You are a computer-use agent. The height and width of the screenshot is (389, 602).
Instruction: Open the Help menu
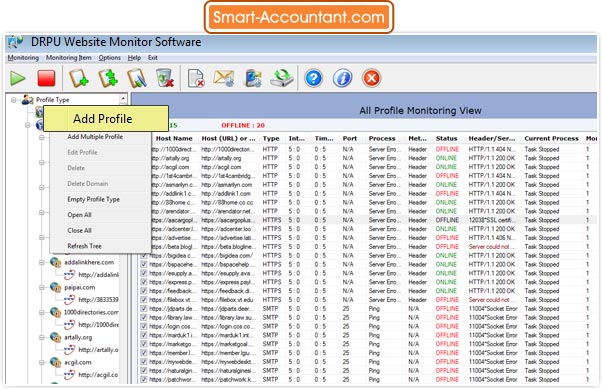(x=134, y=58)
